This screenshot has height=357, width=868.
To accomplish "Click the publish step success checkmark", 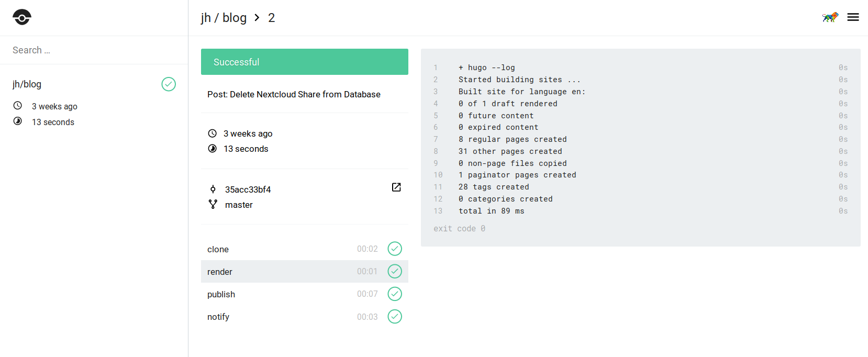I will point(395,294).
